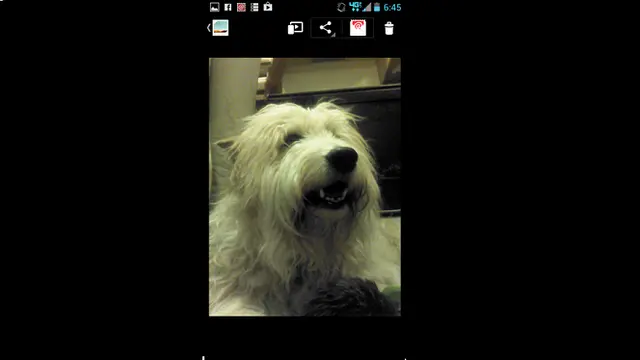Tap the 6:45 clock
Viewport: 640px width, 360px height.
[392, 7]
